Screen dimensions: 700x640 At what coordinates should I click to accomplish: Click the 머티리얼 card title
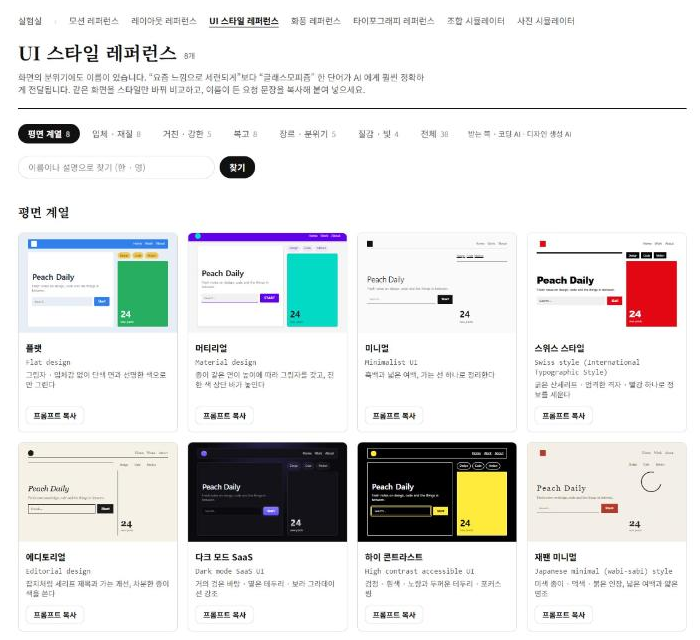point(211,348)
